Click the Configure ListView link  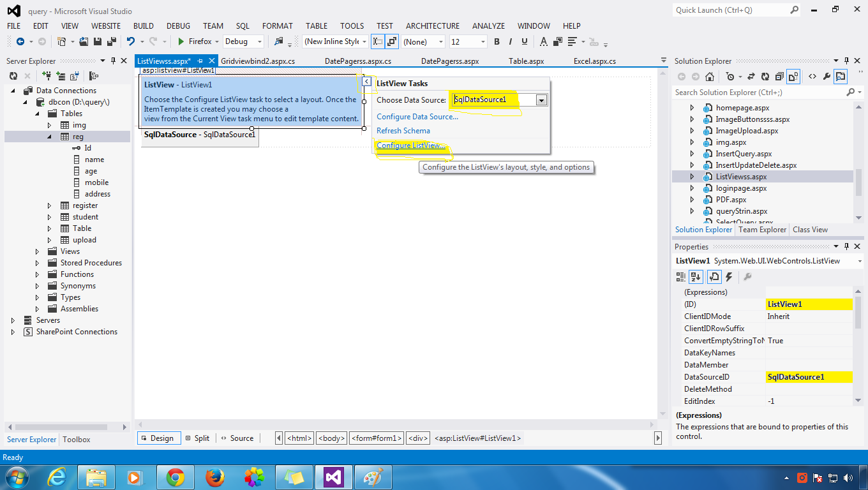pyautogui.click(x=412, y=145)
